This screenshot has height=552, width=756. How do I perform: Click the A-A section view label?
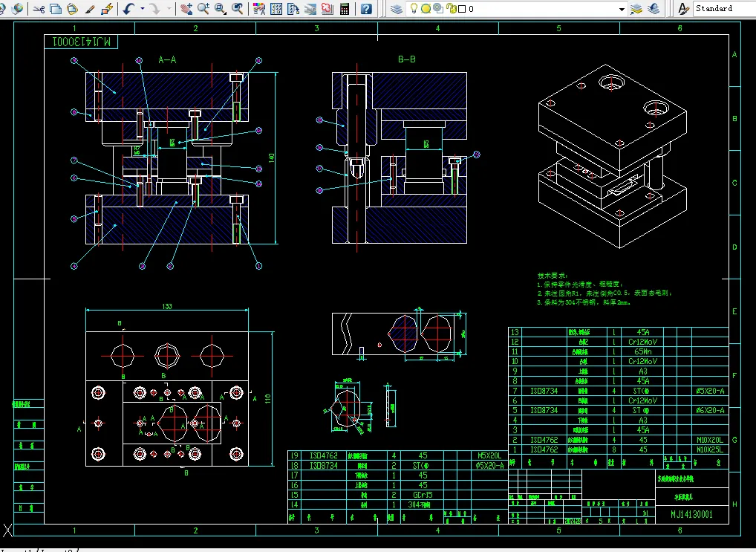(167, 60)
